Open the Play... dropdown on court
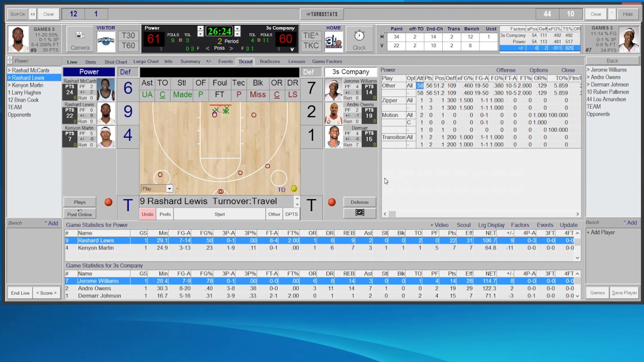This screenshot has width=644, height=362. [170, 189]
